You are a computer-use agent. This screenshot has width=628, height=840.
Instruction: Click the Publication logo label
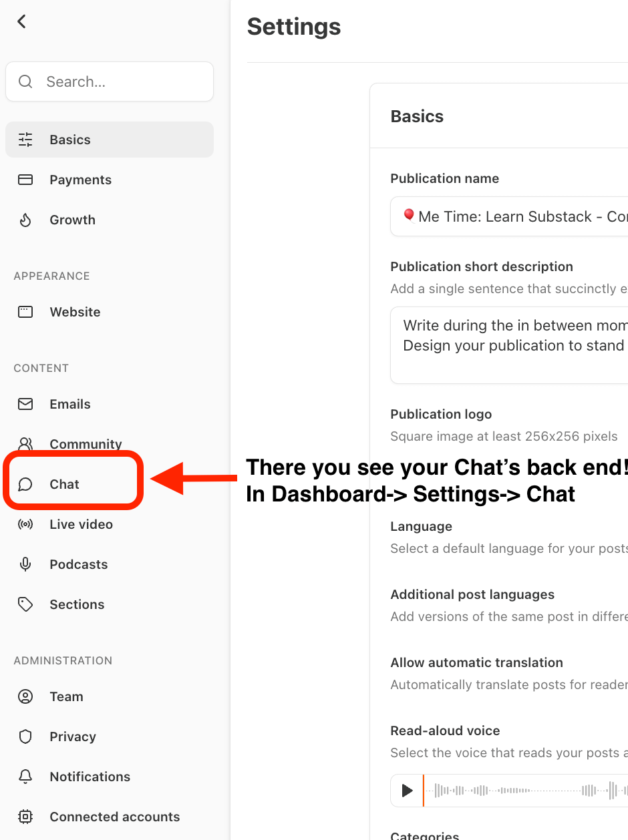click(x=441, y=414)
